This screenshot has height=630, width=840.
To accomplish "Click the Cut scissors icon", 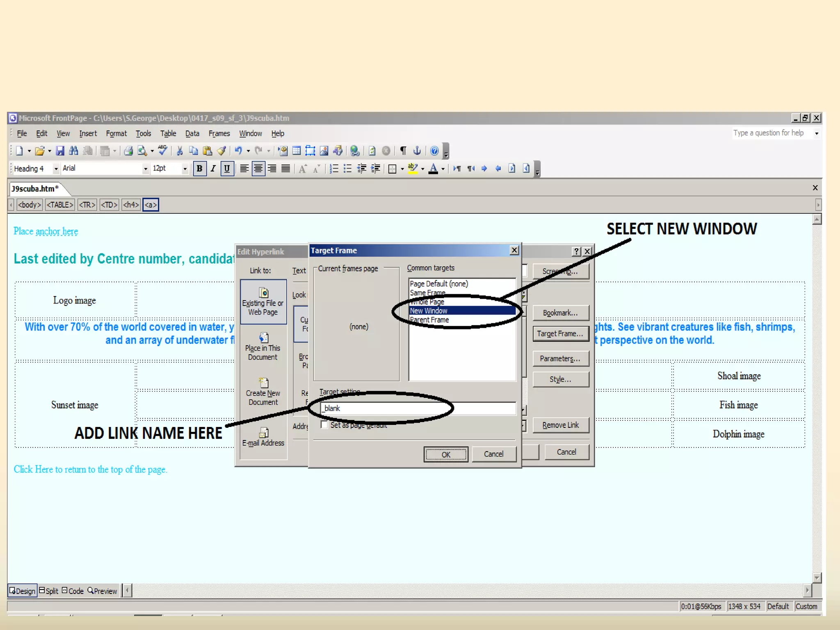I will click(179, 151).
